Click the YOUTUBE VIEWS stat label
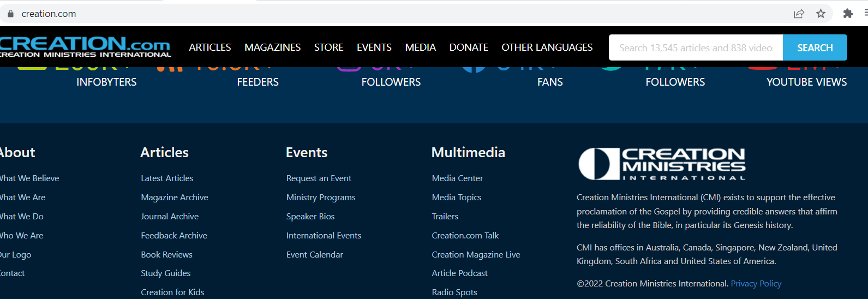This screenshot has height=299, width=868. click(x=807, y=82)
